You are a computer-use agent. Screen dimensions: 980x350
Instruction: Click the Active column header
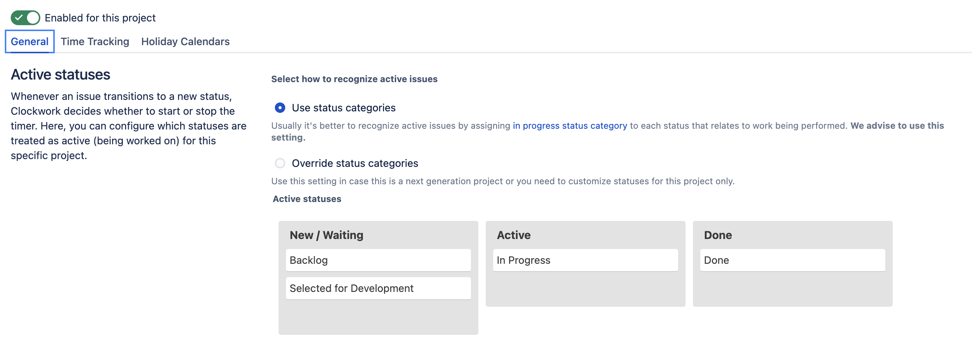(513, 235)
